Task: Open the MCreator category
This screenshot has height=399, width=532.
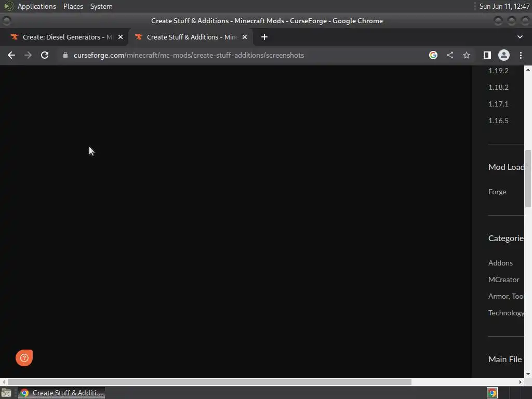Action: coord(503,280)
